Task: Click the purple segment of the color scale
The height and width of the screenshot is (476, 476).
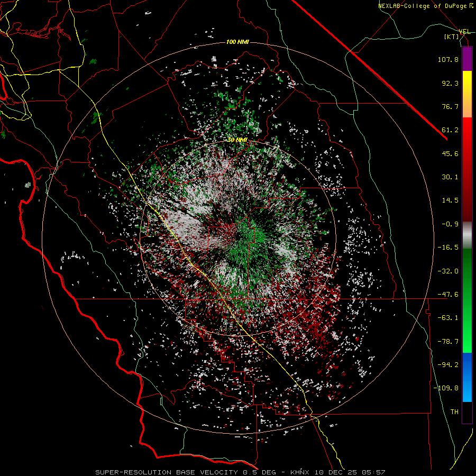Action: [x=467, y=59]
